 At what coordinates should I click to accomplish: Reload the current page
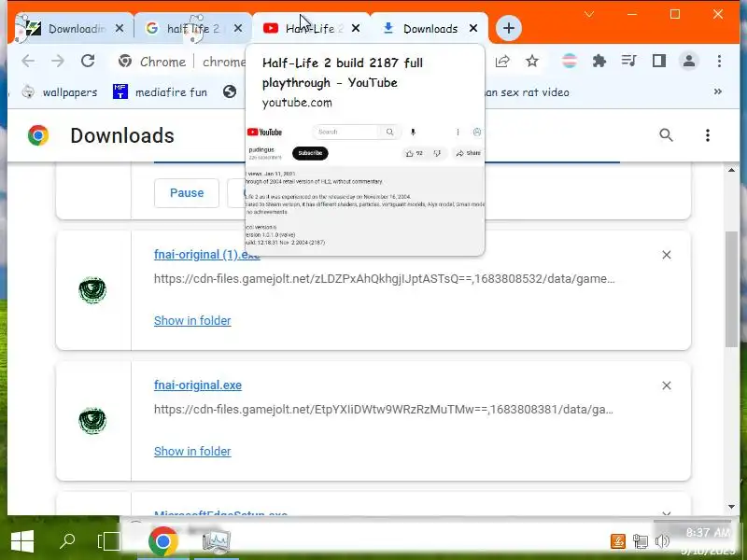click(x=88, y=61)
